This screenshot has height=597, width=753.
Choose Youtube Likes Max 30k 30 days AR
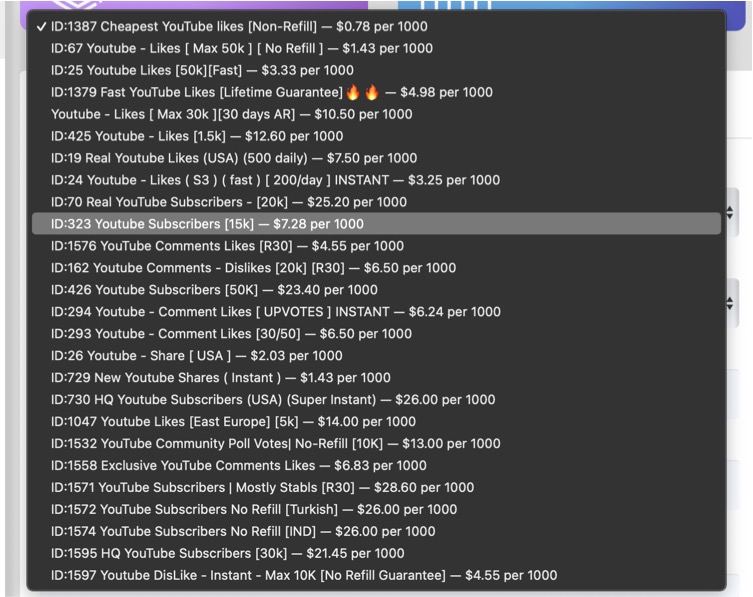pyautogui.click(x=376, y=114)
